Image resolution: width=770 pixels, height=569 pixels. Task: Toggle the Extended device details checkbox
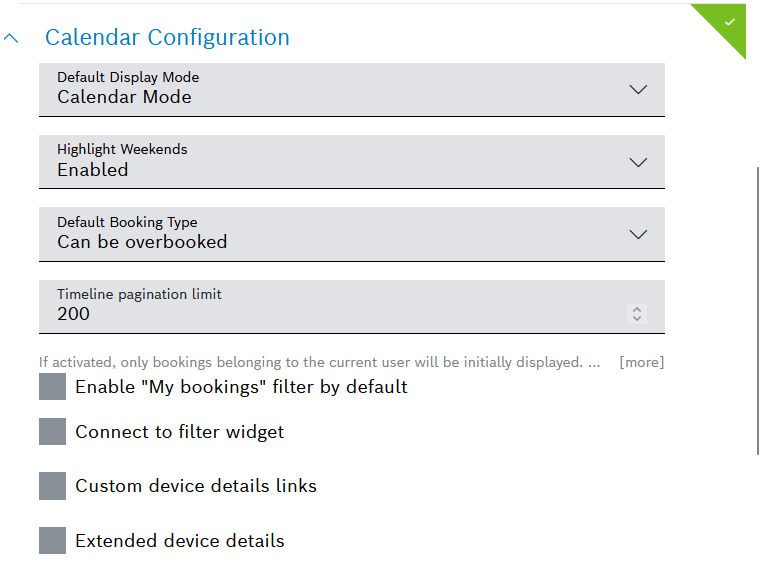tap(52, 541)
